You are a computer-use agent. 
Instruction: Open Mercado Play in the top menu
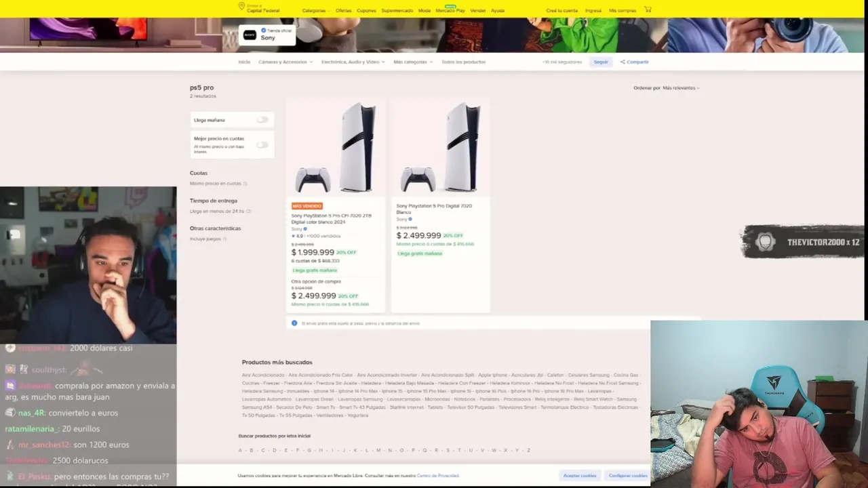(x=450, y=11)
